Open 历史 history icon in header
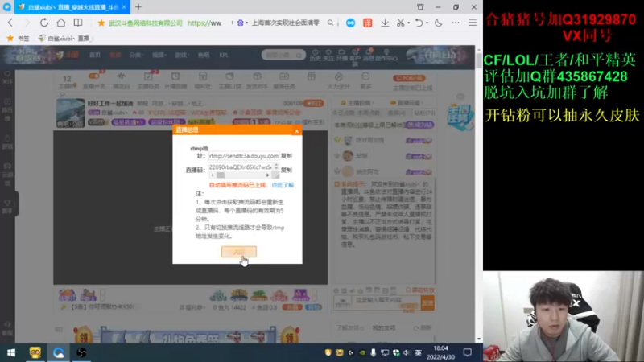 pyautogui.click(x=315, y=56)
